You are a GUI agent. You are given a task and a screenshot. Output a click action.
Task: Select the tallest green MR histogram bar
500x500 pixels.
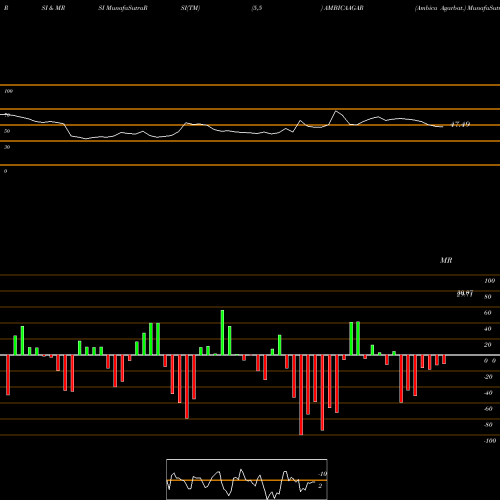coord(222,332)
